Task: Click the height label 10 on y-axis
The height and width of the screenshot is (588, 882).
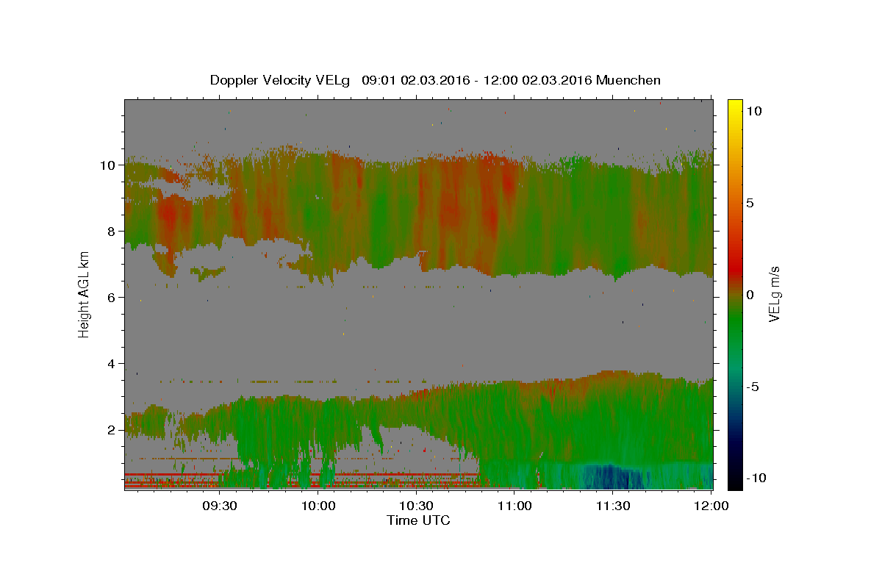Action: [107, 165]
